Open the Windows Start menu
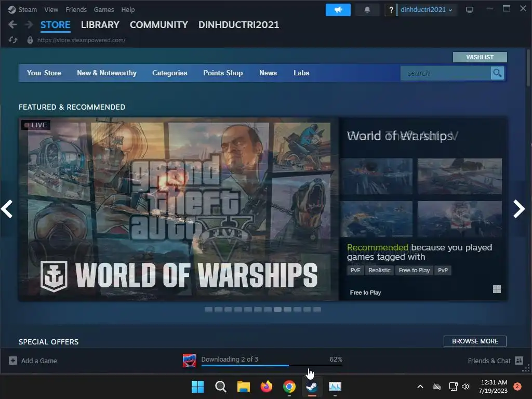This screenshot has height=399, width=532. (197, 387)
